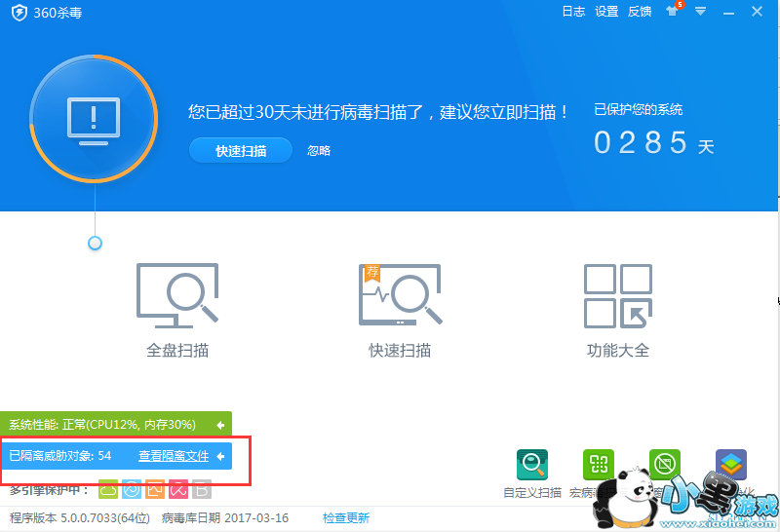Toggle the grey B engine icon
The width and height of the screenshot is (780, 532).
[202, 490]
